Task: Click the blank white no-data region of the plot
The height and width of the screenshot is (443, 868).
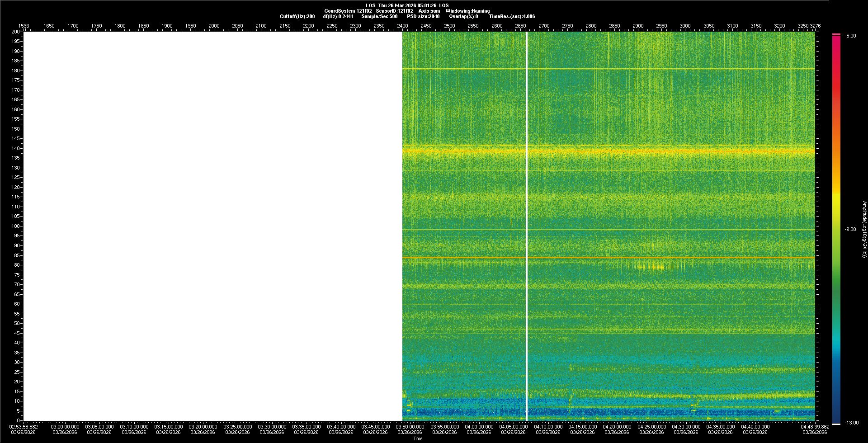Action: 212,226
